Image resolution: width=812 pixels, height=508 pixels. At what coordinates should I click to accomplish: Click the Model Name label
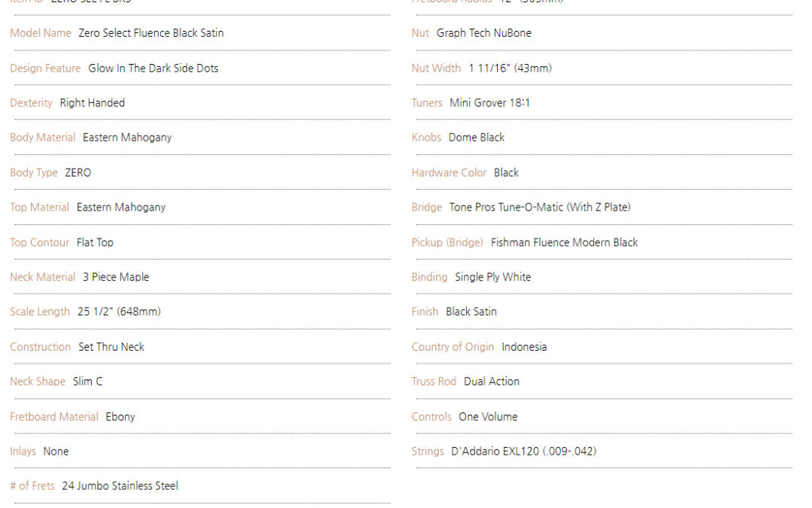[41, 33]
